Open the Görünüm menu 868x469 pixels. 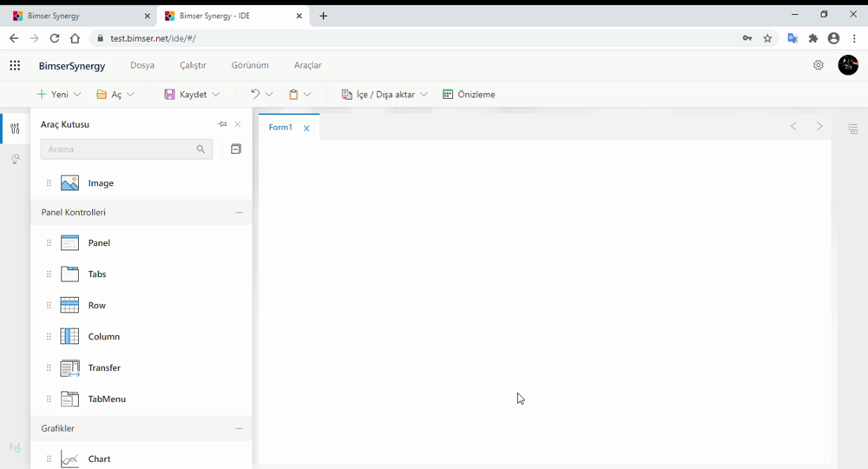click(250, 66)
